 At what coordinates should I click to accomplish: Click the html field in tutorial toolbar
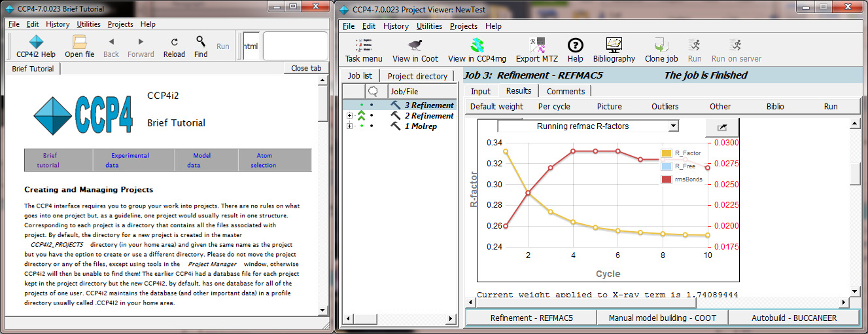[251, 46]
